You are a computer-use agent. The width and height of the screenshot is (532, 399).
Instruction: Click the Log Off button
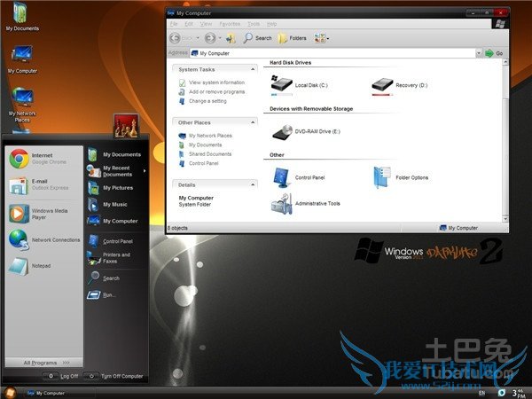pyautogui.click(x=61, y=376)
